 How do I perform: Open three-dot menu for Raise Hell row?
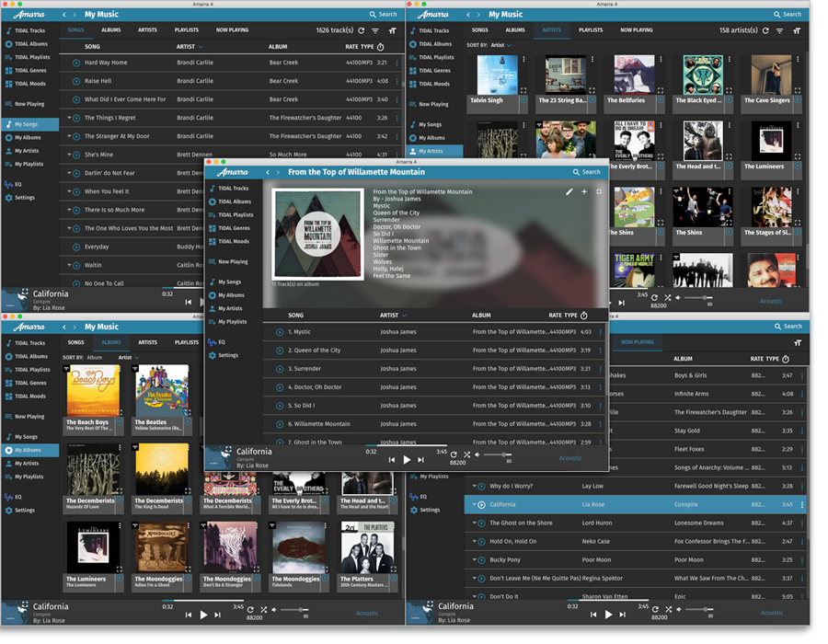tap(397, 81)
